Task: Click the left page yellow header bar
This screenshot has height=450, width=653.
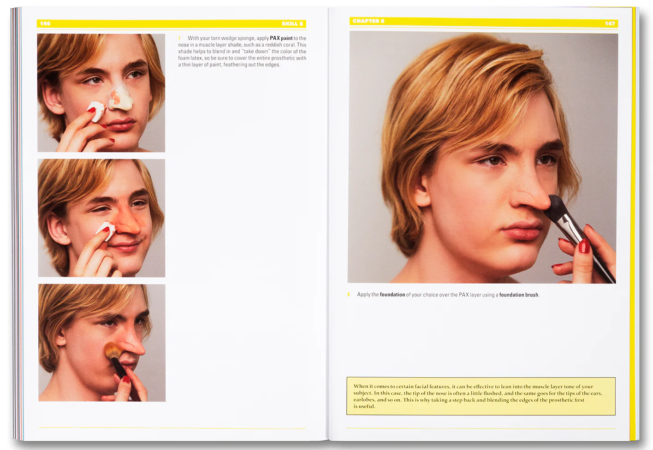Action: [x=170, y=23]
